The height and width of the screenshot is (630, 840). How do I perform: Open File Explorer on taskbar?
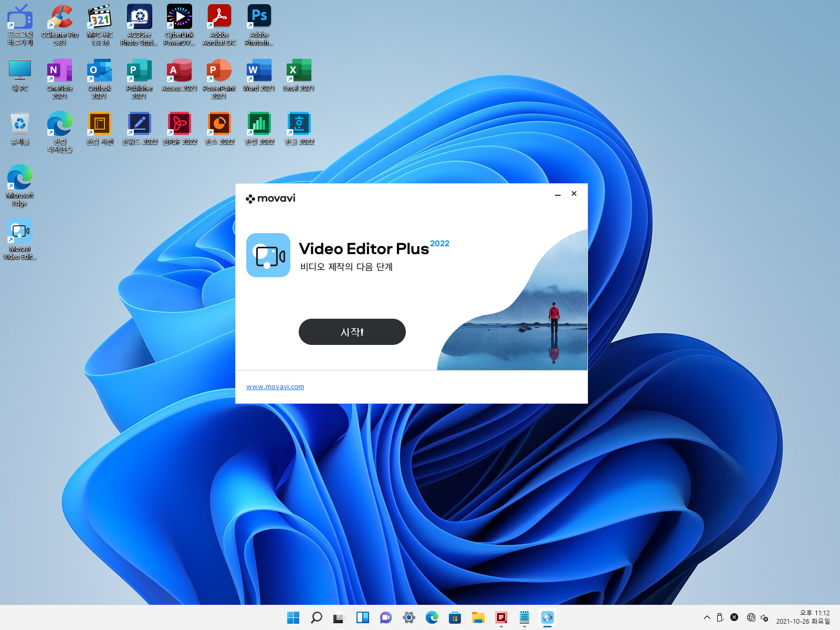point(478,617)
